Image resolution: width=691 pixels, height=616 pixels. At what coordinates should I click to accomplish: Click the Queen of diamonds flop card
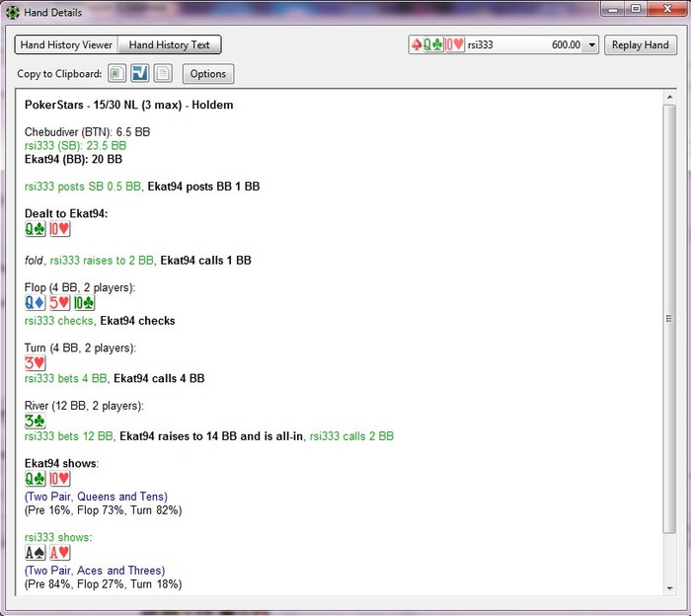(x=36, y=303)
